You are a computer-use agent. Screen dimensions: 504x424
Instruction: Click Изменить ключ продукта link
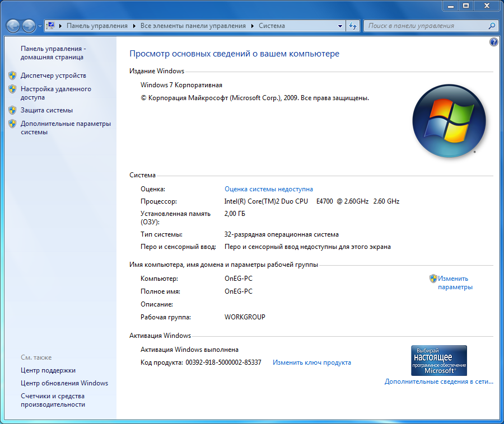point(312,362)
